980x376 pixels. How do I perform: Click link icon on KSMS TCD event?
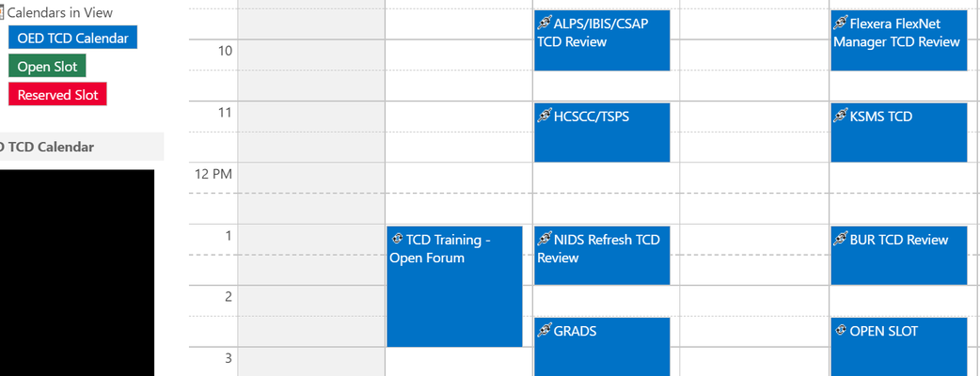point(841,117)
